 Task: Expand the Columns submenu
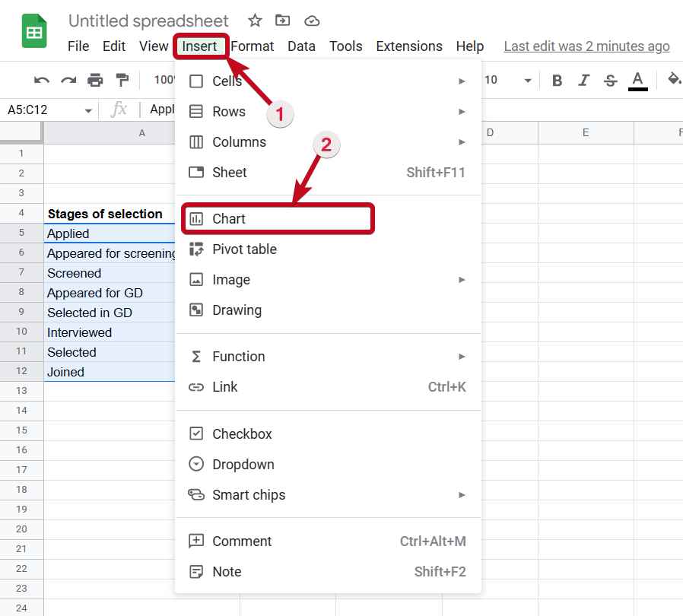pyautogui.click(x=328, y=142)
